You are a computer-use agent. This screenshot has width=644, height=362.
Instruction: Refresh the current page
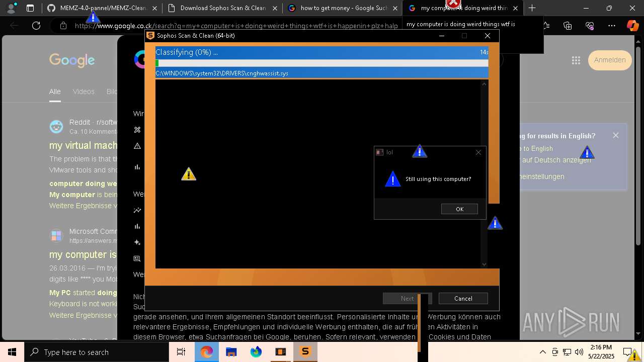point(36,26)
